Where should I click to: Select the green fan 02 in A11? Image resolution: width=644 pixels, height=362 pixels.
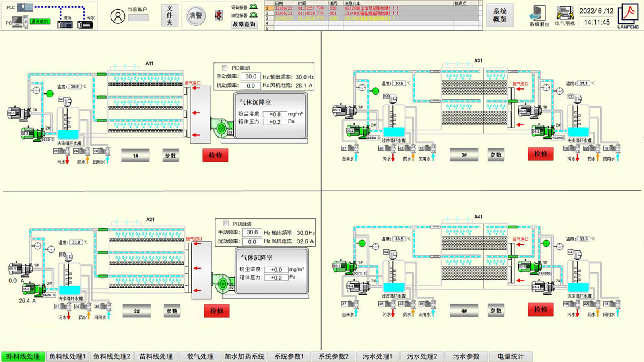pos(221,128)
